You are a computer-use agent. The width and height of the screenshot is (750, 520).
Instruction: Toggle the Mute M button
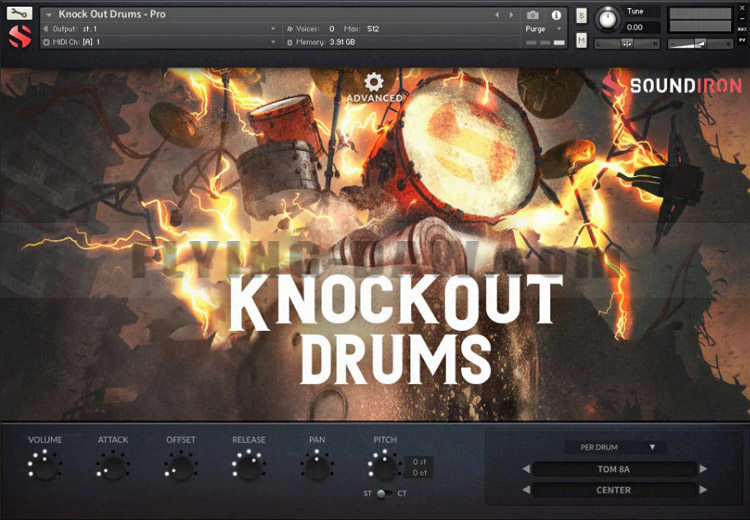pos(581,41)
